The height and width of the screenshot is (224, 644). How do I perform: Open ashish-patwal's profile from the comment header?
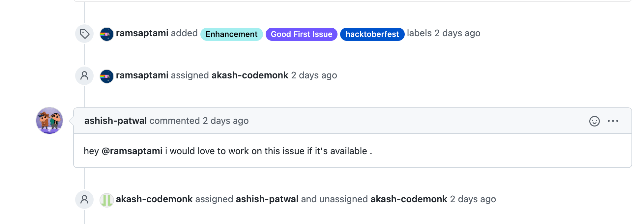(x=115, y=121)
